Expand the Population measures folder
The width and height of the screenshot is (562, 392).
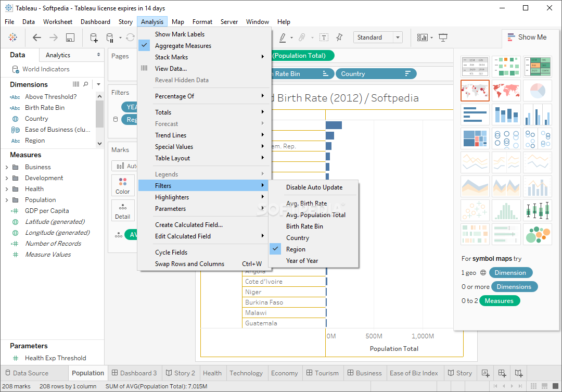tap(7, 200)
